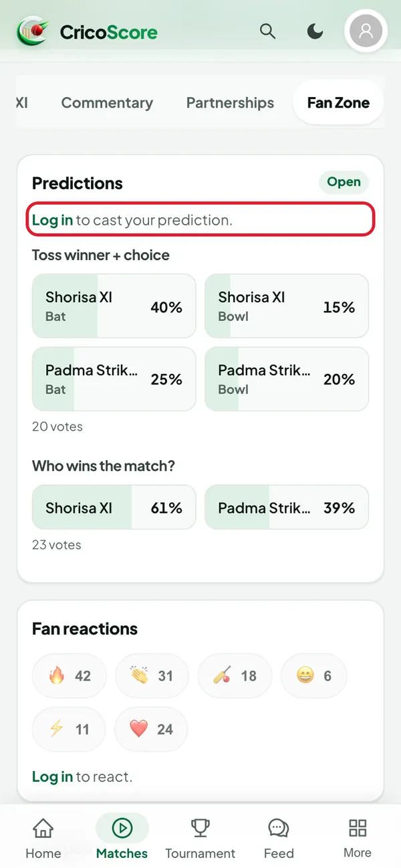The image size is (401, 868).
Task: Pick Padma Strikers 39% match winner
Action: [287, 508]
